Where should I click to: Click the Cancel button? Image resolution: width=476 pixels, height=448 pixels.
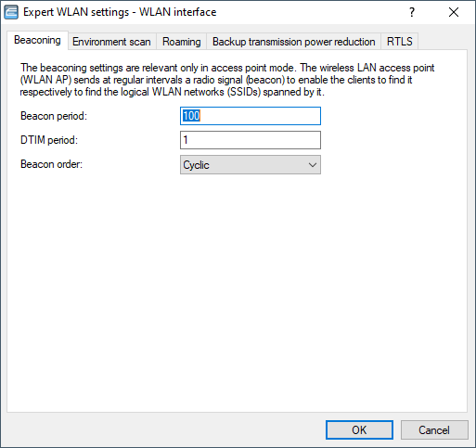[434, 430]
